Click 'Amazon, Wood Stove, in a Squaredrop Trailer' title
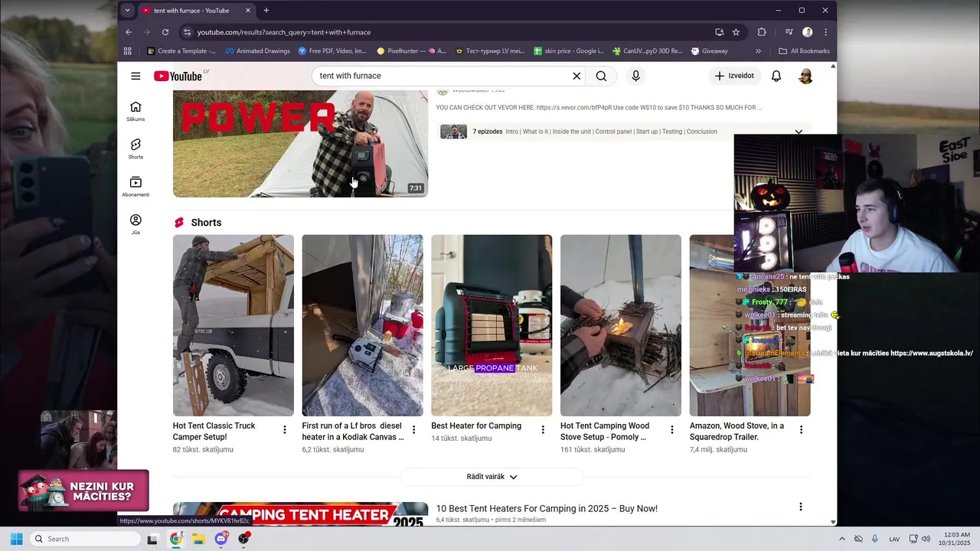Viewport: 980px width, 551px height. 737,431
